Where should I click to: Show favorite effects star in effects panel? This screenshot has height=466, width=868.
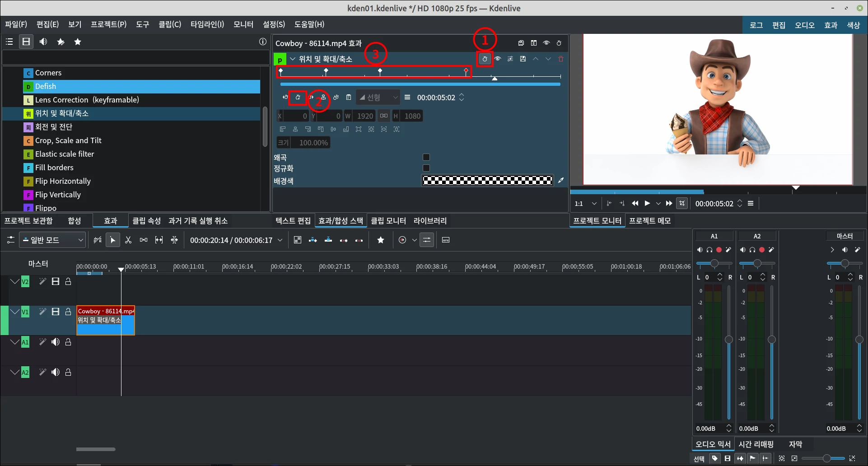point(78,42)
